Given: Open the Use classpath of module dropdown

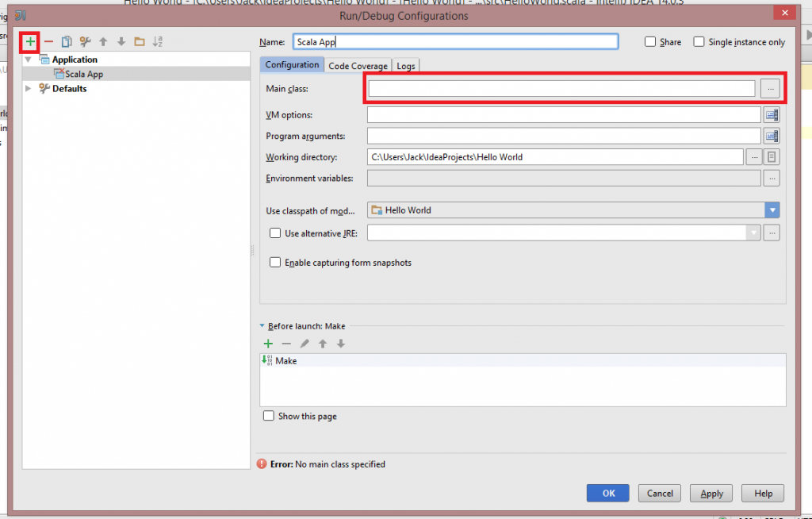Looking at the screenshot, I should (x=772, y=210).
